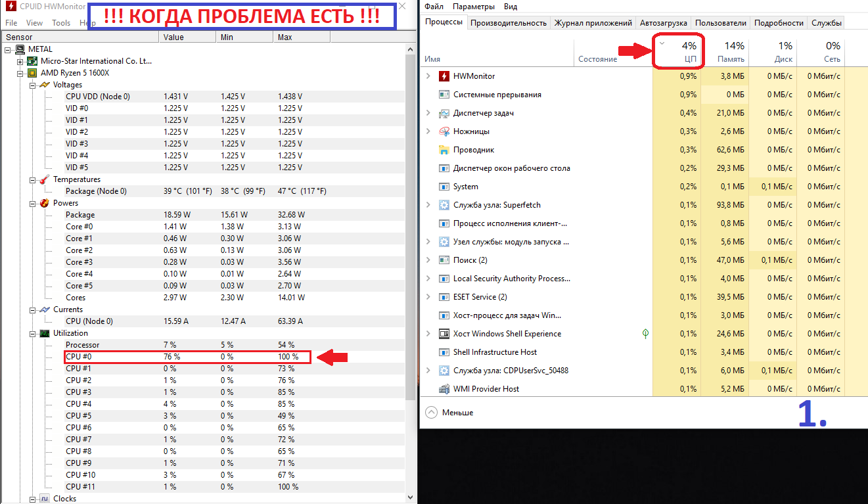Viewport: 868px width, 504px height.
Task: Click the Проводник folder icon in process list
Action: click(444, 150)
